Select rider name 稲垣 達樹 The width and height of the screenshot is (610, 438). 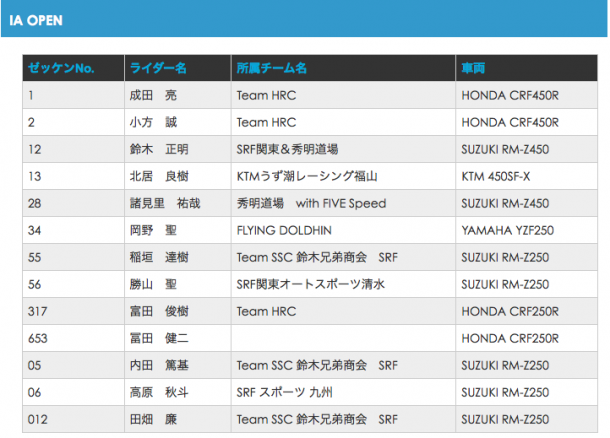coord(159,257)
